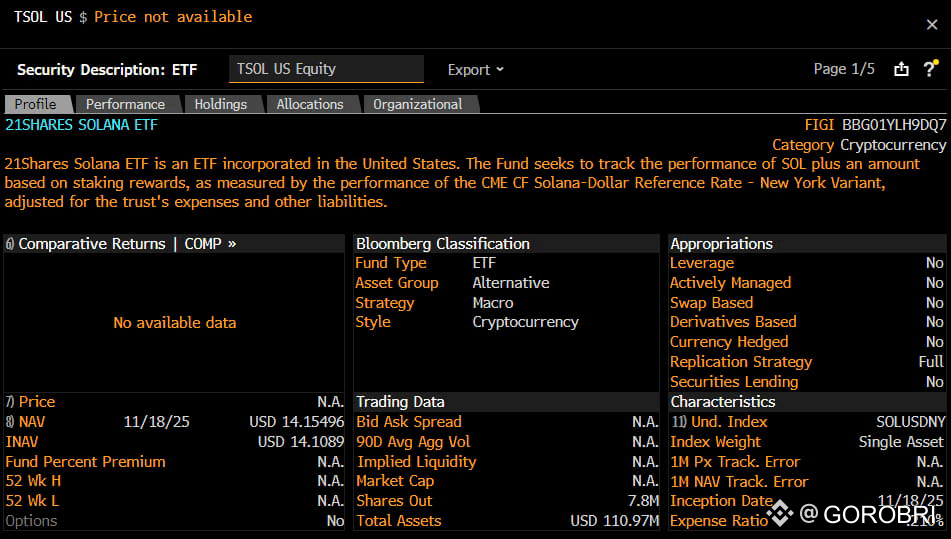Click the 21SHARES SOLANA ETF title

pos(82,125)
